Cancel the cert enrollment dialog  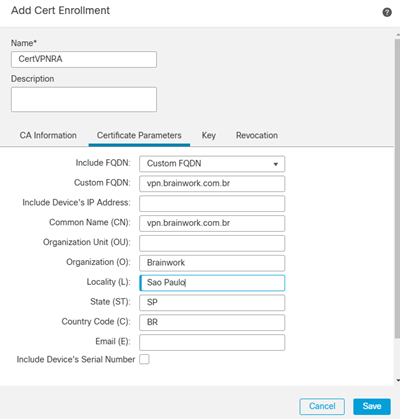[x=322, y=406]
